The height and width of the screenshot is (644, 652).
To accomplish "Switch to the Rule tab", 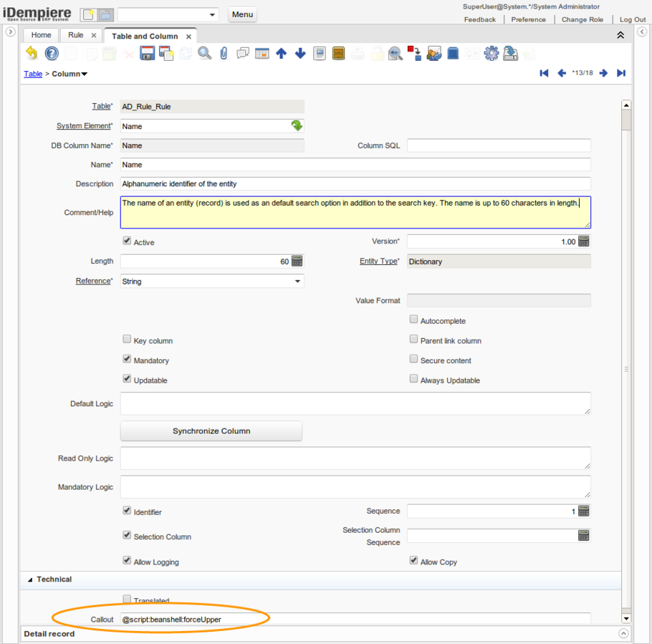I will point(75,35).
